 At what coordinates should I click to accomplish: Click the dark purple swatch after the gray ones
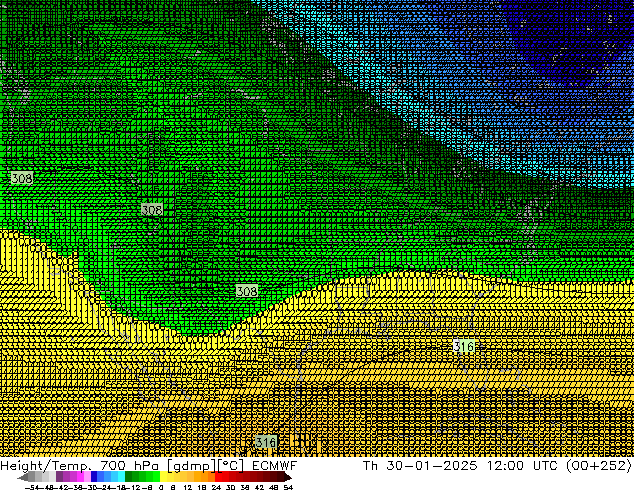click(x=59, y=477)
